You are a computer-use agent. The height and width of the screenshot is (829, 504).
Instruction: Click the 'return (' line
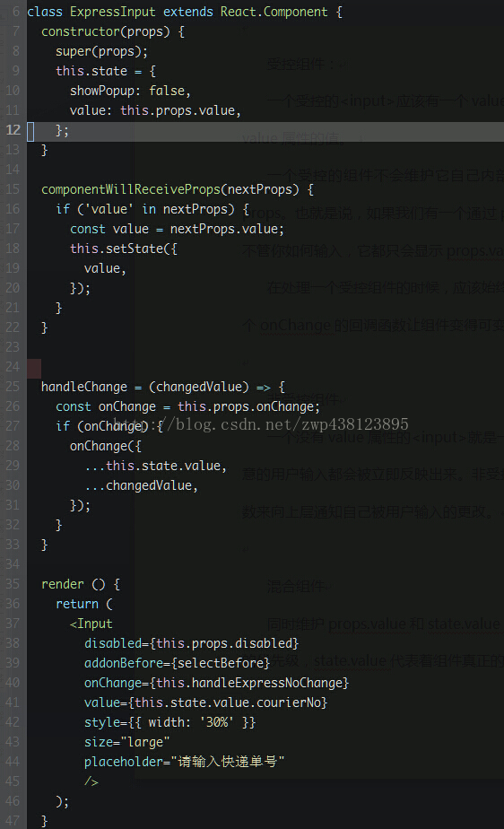(x=84, y=604)
